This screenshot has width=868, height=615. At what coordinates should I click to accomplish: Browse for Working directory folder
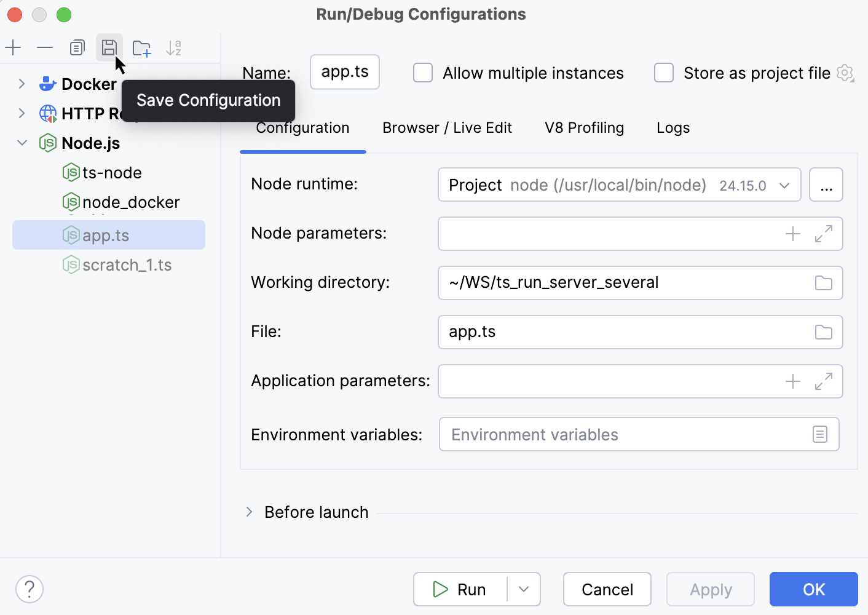824,283
